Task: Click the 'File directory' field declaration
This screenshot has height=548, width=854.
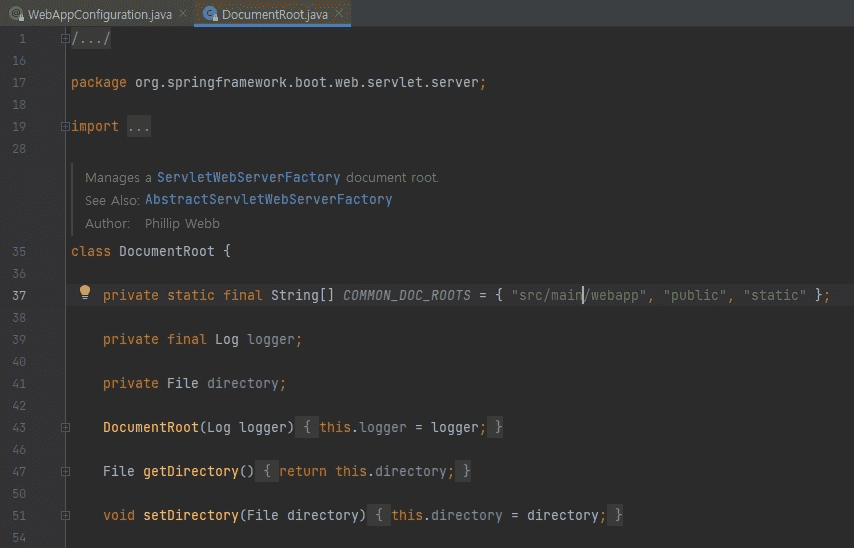Action: tap(223, 383)
